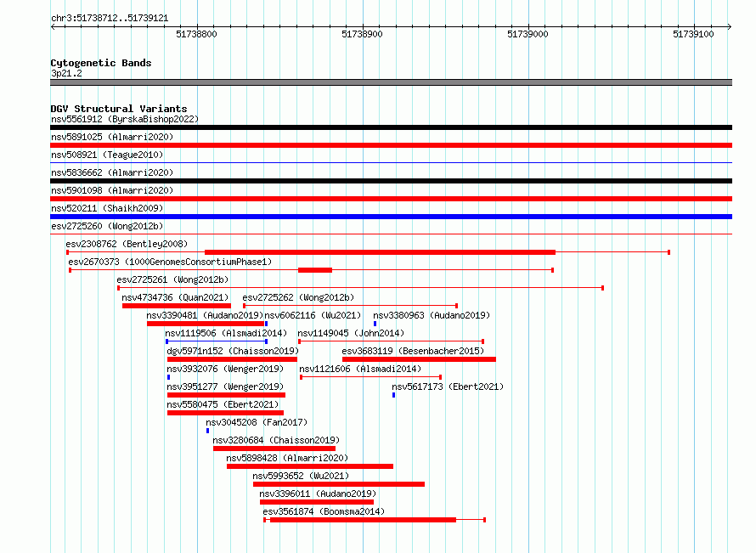Click the Cytogenetic Bands track title
756x553 pixels.
(101, 63)
